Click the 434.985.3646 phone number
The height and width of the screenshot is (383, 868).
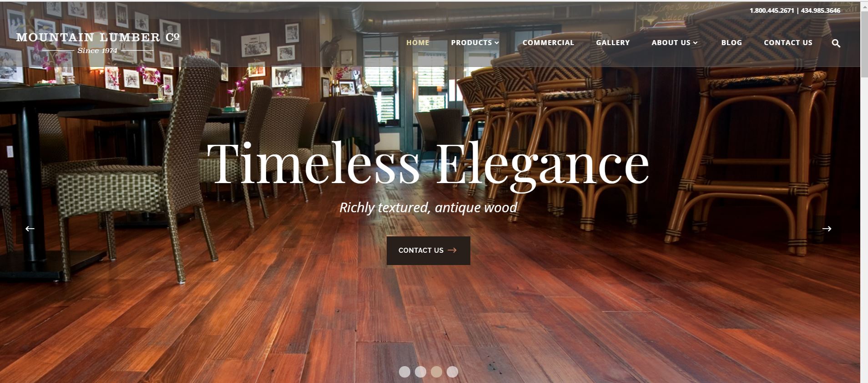tap(820, 10)
